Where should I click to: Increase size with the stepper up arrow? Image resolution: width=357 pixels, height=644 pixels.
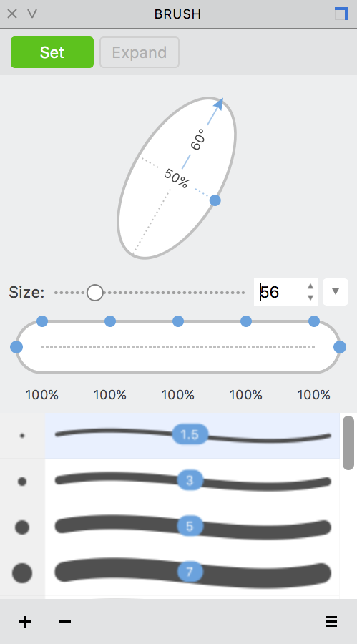coord(310,286)
